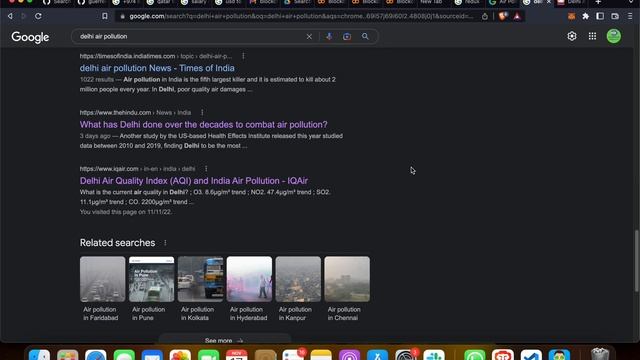
Task: Open the extensions puzzle icon
Action: click(586, 16)
